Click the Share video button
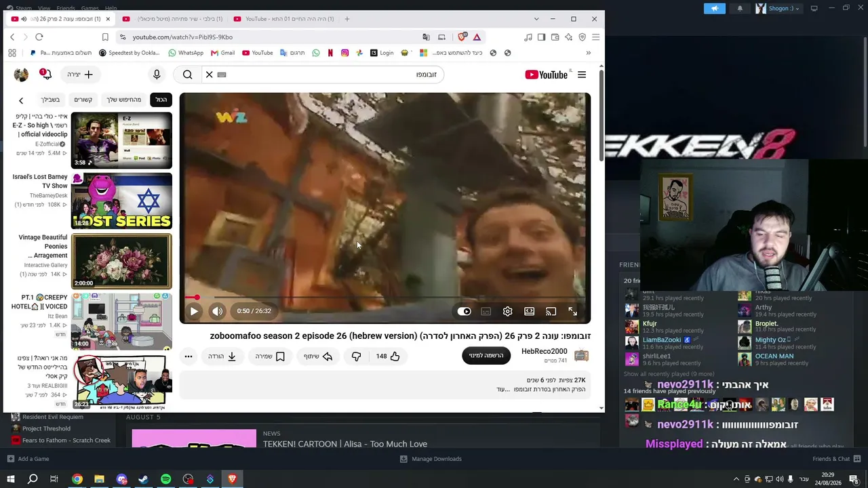Image resolution: width=868 pixels, height=488 pixels. [318, 357]
